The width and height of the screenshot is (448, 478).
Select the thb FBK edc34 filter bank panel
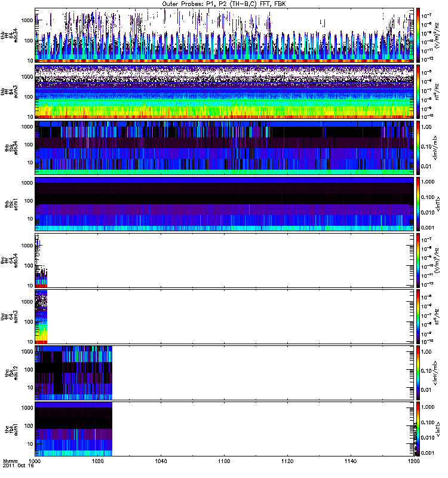coord(224,147)
